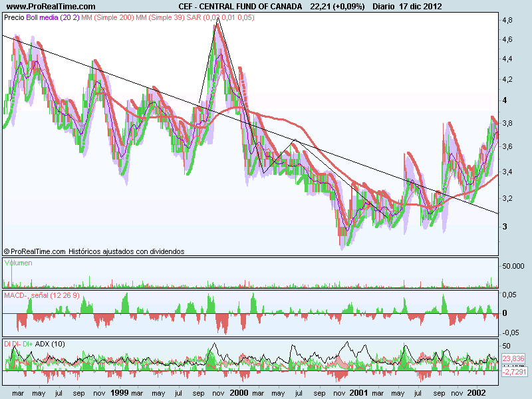Screen dimensions: 532x399
Task: Click the 50 value on ADX axis
Action: click(x=506, y=346)
